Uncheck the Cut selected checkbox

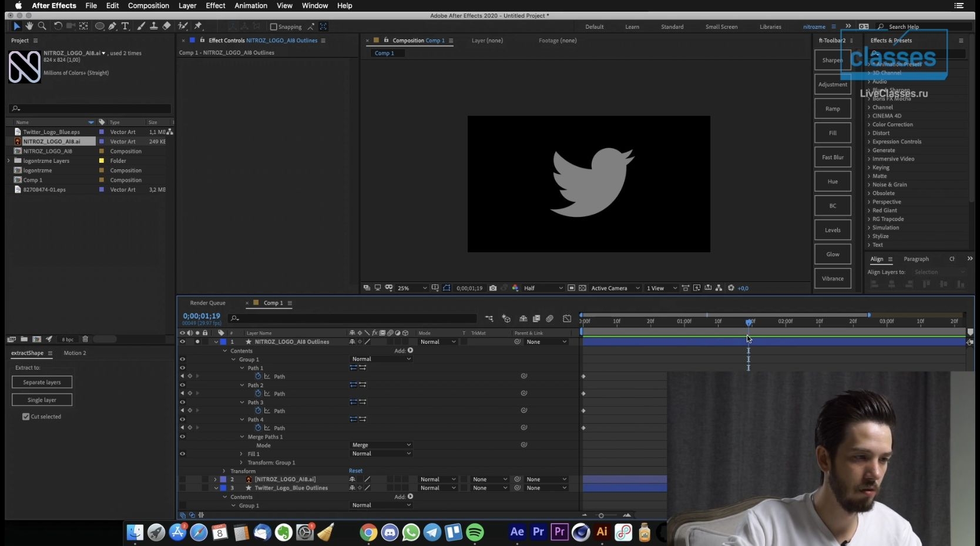[26, 417]
